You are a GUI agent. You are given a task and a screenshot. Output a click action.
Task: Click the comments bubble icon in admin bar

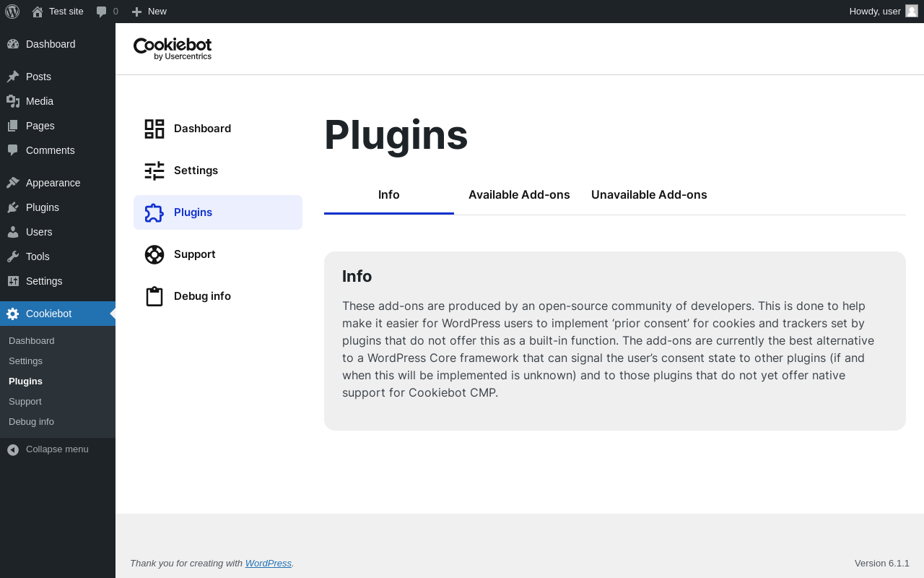click(102, 12)
